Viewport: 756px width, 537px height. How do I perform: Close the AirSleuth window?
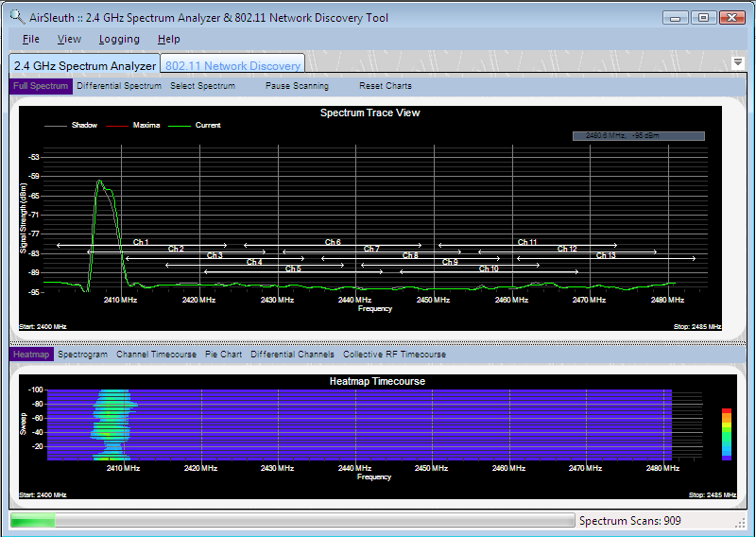pos(731,18)
